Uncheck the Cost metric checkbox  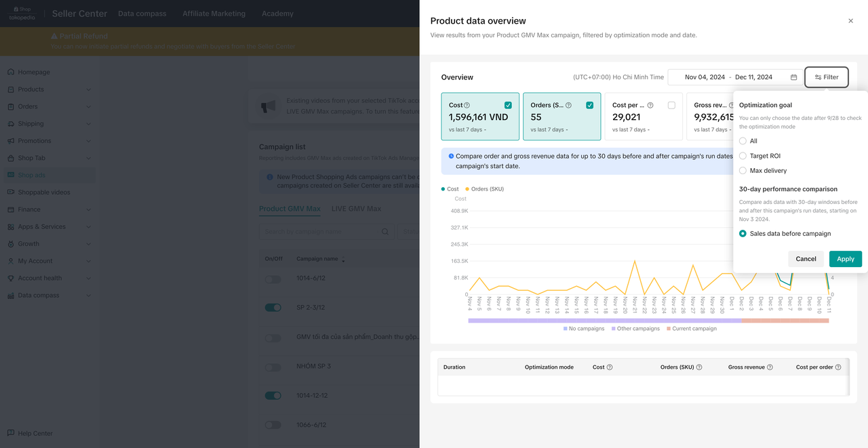click(508, 105)
